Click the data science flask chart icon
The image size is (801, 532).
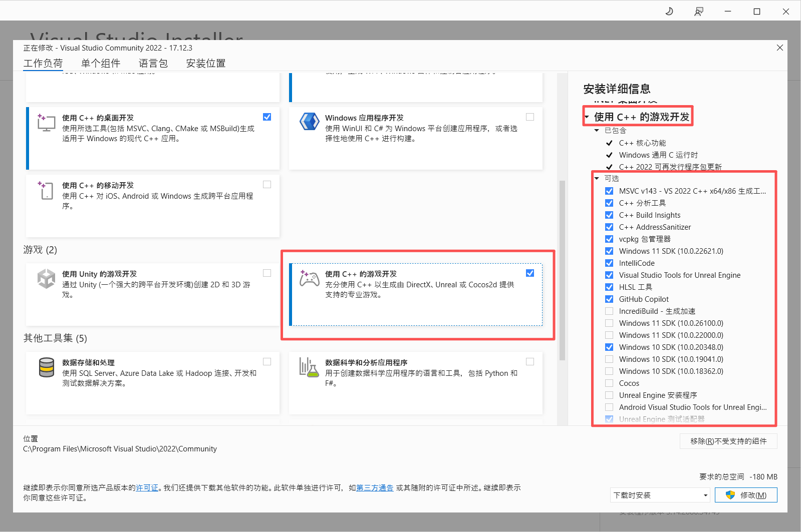pos(309,367)
